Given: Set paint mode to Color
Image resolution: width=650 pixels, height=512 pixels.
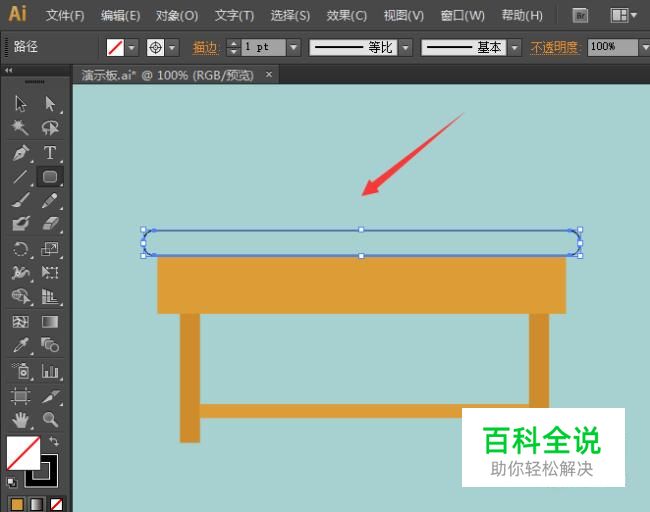Looking at the screenshot, I should 17,504.
